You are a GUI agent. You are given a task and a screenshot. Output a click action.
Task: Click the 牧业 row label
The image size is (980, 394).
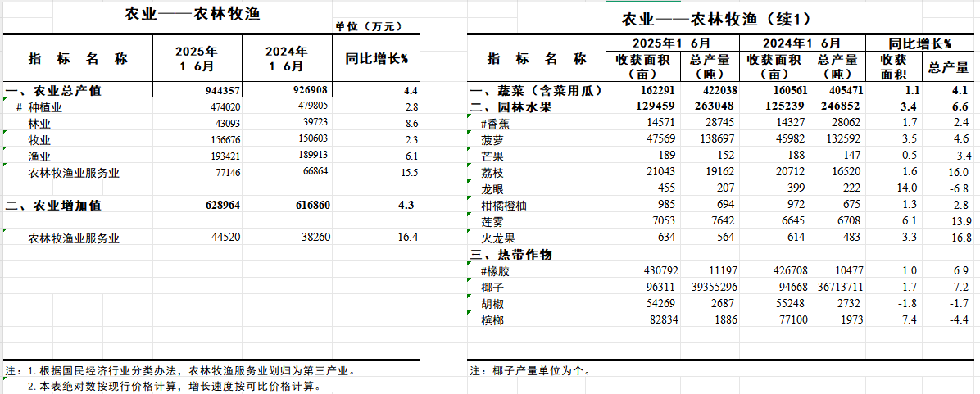coord(40,140)
